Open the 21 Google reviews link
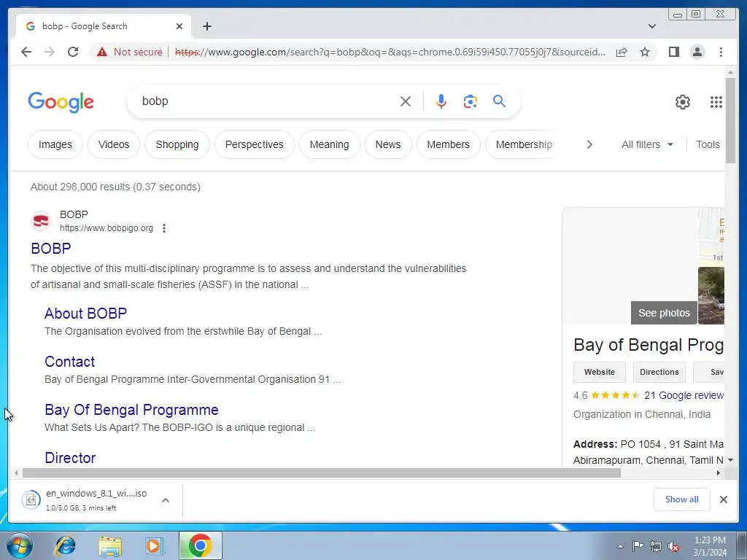Screen dimensions: 747x560 click(x=684, y=395)
